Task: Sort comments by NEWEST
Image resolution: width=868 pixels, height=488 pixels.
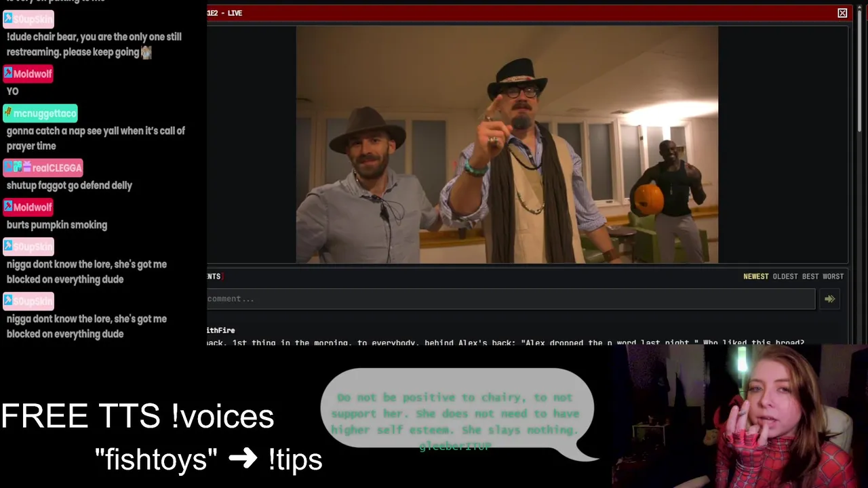Action: [x=755, y=277]
